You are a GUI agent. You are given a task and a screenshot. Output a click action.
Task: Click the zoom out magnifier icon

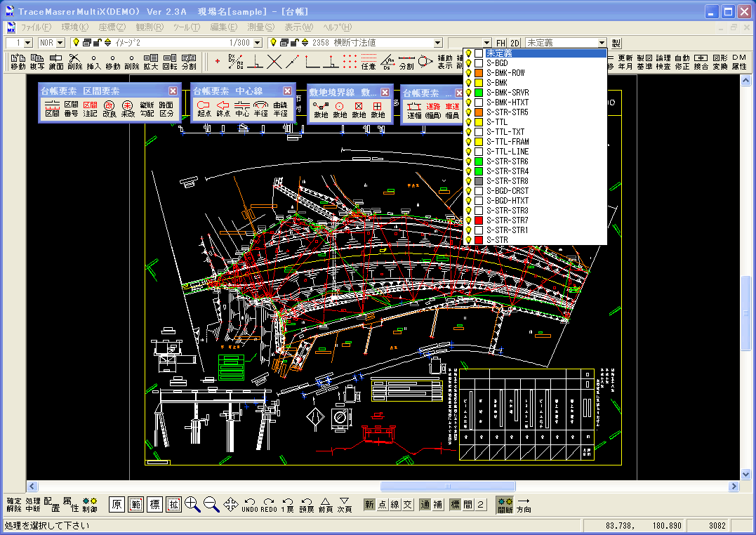click(211, 505)
